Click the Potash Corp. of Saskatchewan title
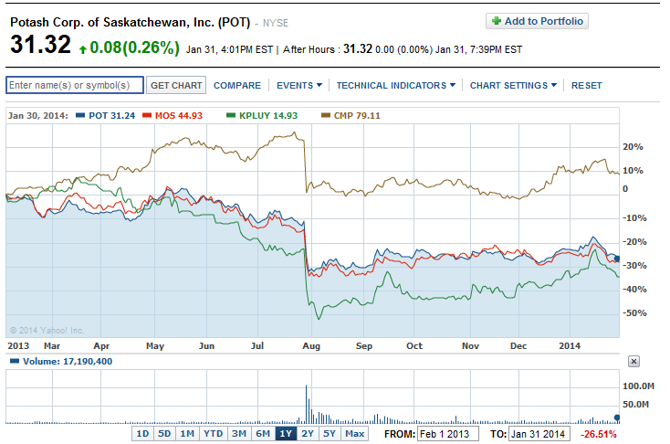The width and height of the screenshot is (670, 444). pos(130,22)
